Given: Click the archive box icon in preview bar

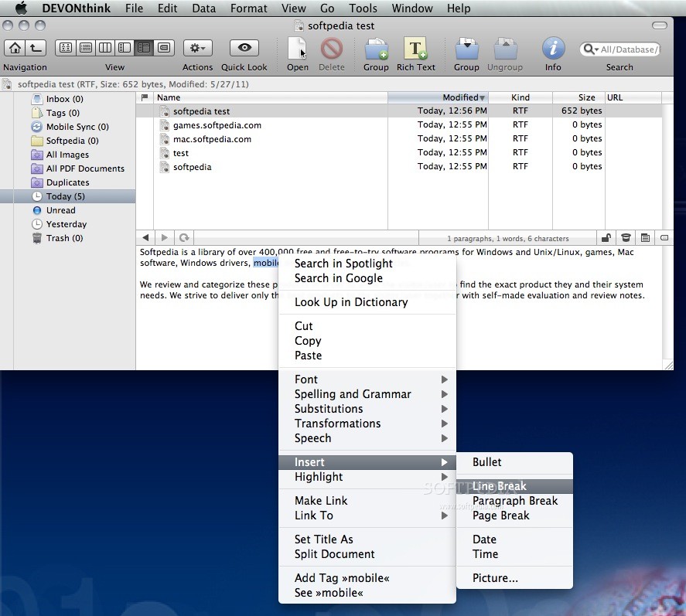Looking at the screenshot, I should click(626, 238).
